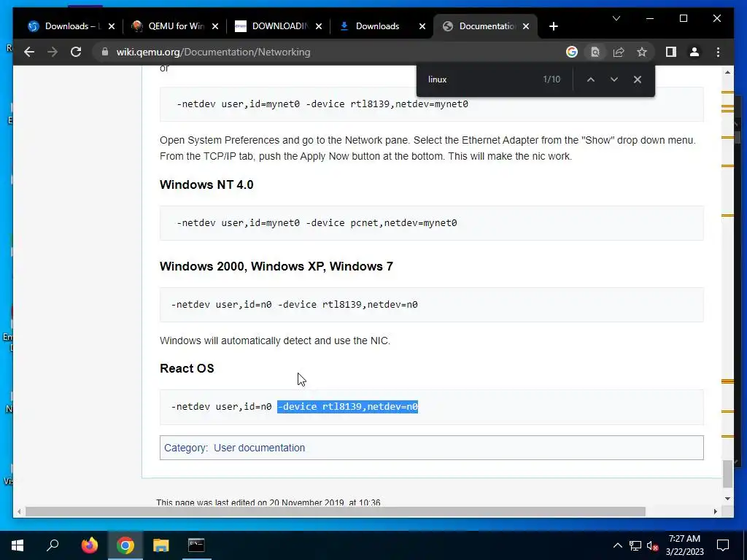Image resolution: width=747 pixels, height=560 pixels.
Task: Click 'Windows will automatically detect and use the NIC.'
Action: (275, 341)
